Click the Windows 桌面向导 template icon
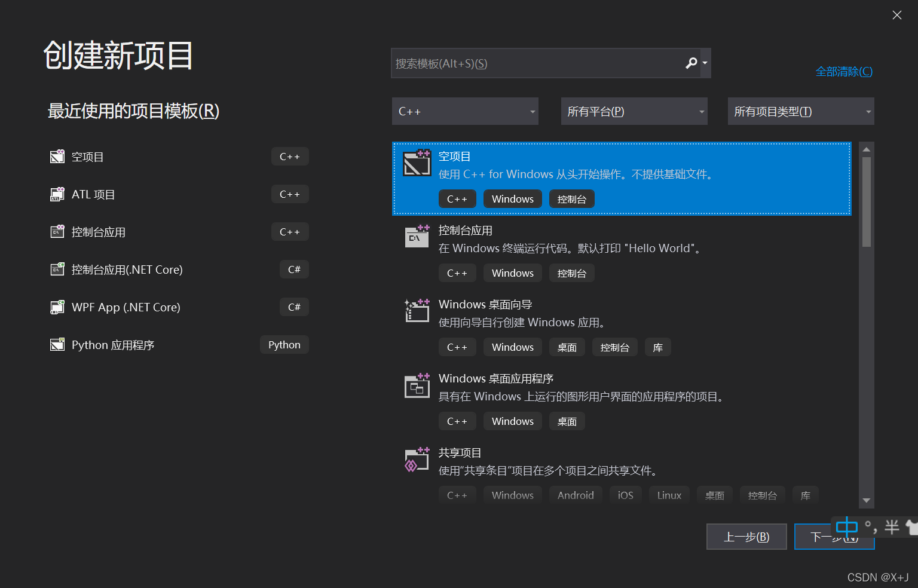This screenshot has width=918, height=588. (x=417, y=311)
